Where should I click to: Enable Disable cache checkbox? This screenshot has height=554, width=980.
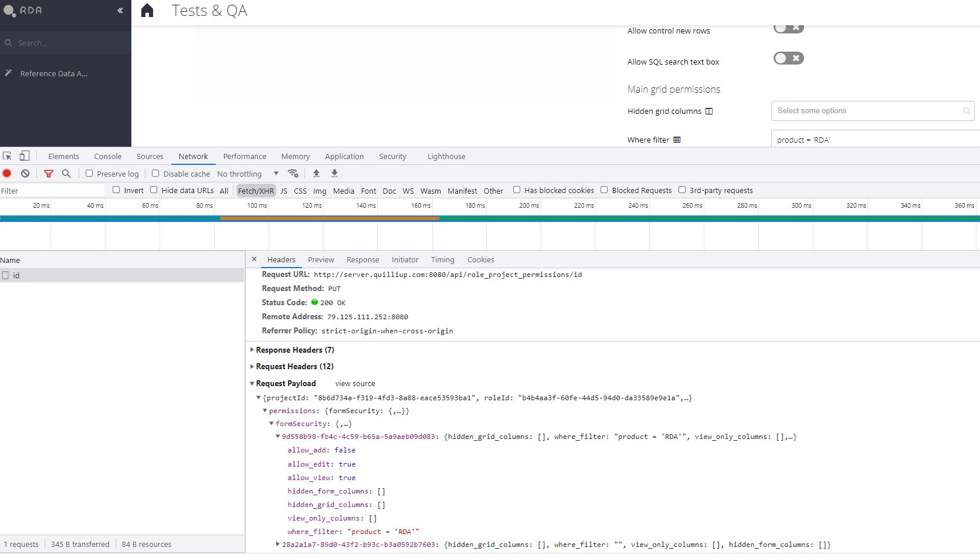pos(155,173)
